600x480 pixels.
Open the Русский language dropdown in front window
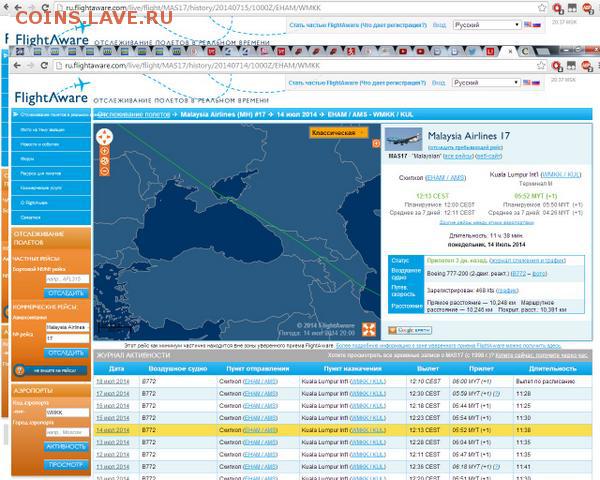486,83
